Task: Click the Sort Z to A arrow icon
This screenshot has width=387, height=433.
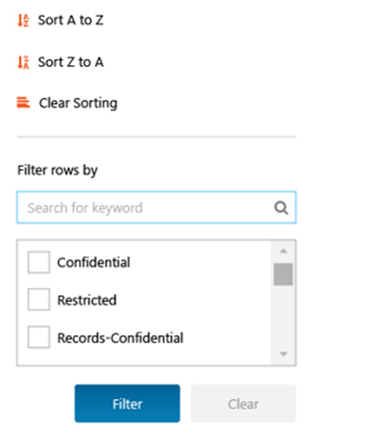Action: 23,62
